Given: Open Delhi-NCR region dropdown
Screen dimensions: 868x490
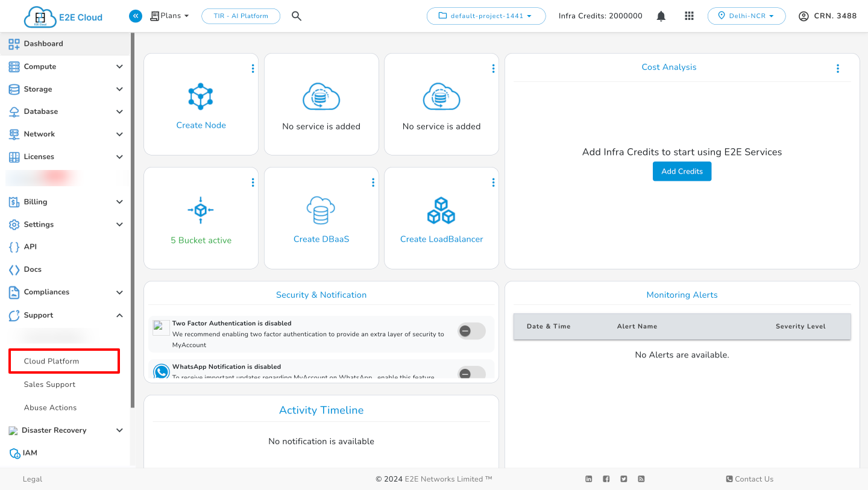Looking at the screenshot, I should 746,16.
